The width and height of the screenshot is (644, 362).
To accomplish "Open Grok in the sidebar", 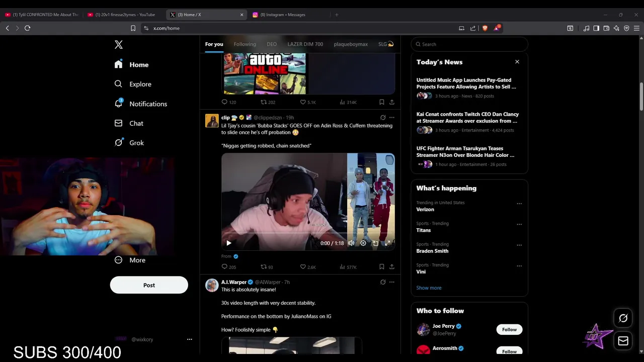I will tap(129, 143).
